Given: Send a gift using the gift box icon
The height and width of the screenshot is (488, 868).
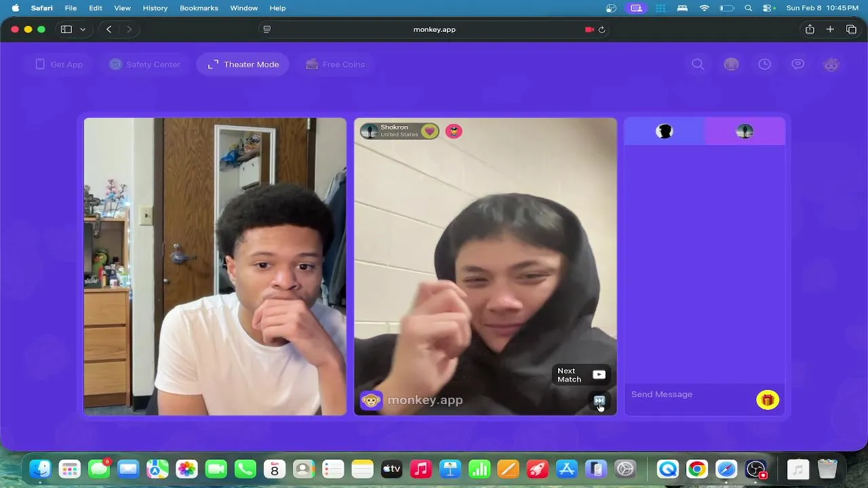Looking at the screenshot, I should tap(768, 400).
